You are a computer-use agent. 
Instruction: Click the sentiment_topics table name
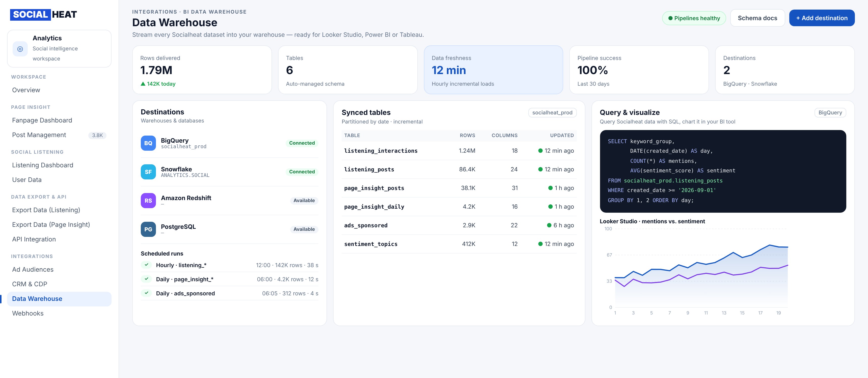tap(371, 244)
